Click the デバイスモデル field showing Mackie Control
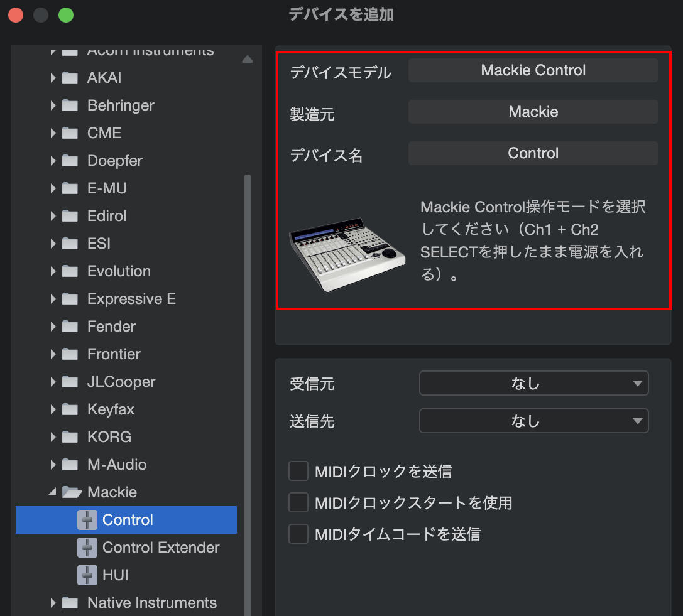 pos(533,70)
